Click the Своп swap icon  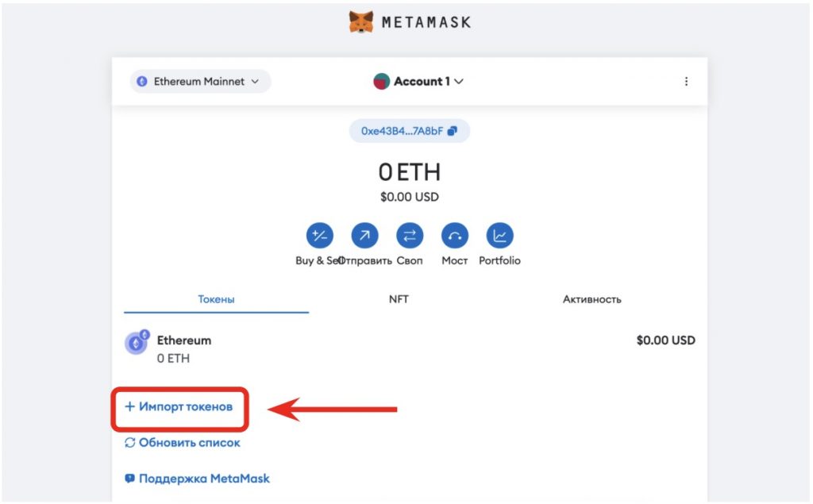410,236
